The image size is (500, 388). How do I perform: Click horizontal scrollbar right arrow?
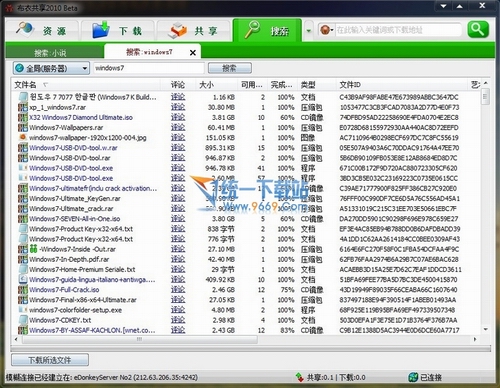[x=475, y=339]
